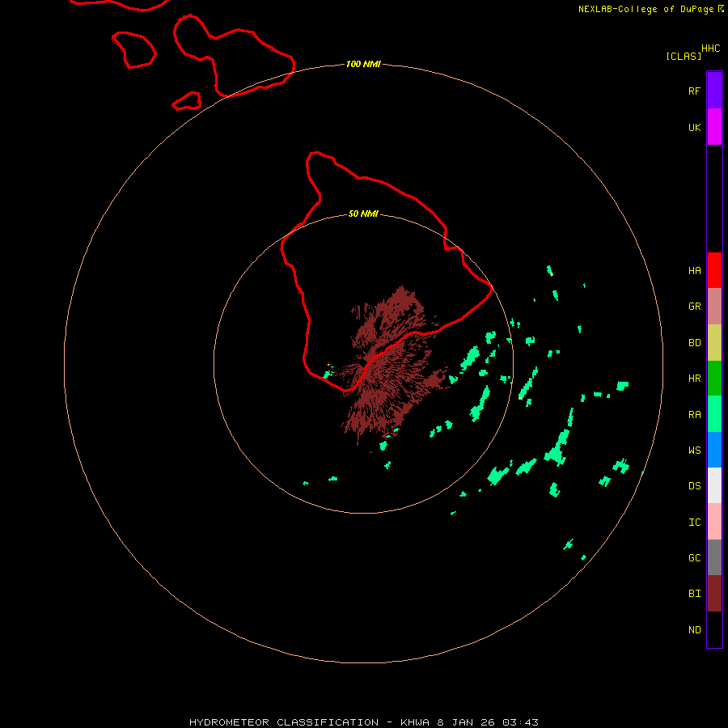Viewport: 728px width, 728px height.
Task: Click the HHC product code label
Action: (710, 49)
